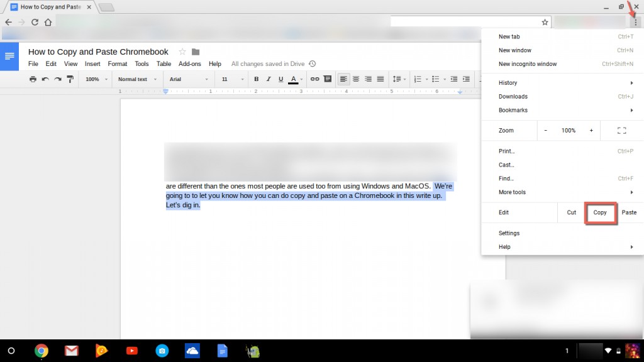Toggle italic formatting
Screen dimensions: 644x362
[269, 79]
